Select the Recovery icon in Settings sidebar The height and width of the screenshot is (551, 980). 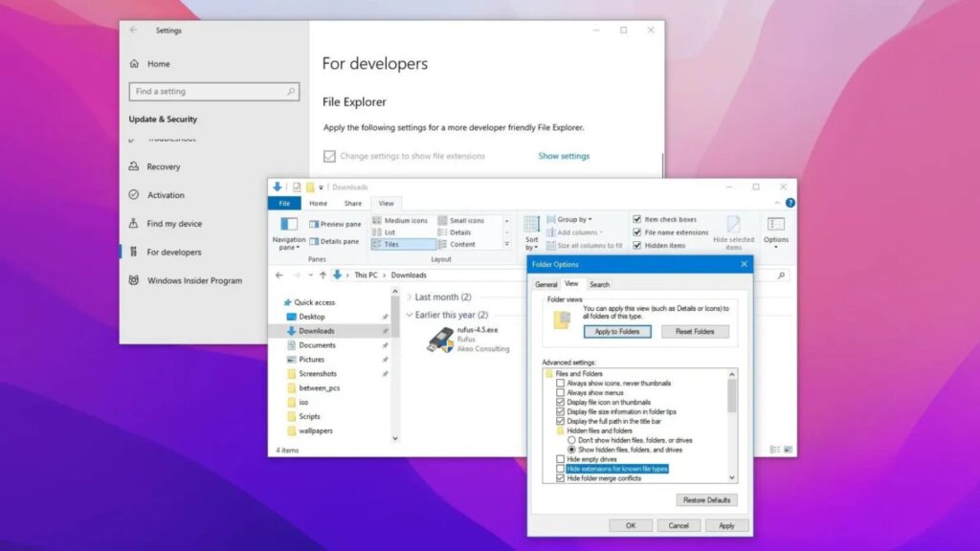pos(133,166)
